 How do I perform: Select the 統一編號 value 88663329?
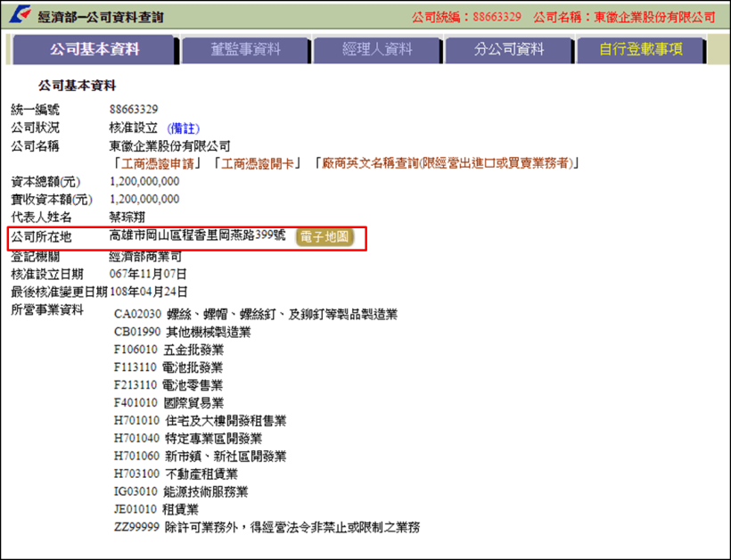[x=134, y=110]
